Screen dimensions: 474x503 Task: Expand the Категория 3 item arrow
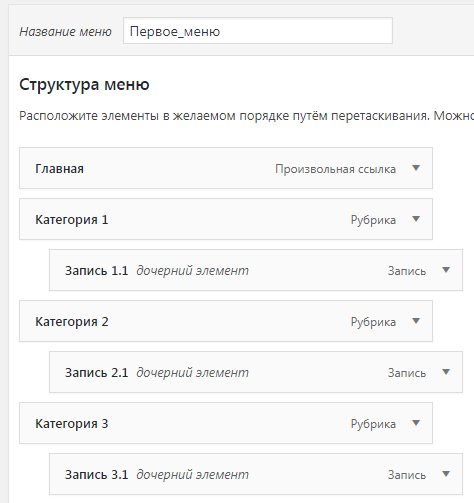416,423
